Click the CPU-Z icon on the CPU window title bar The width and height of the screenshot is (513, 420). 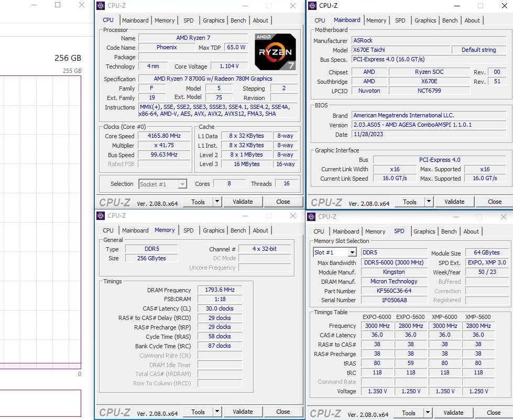[100, 6]
